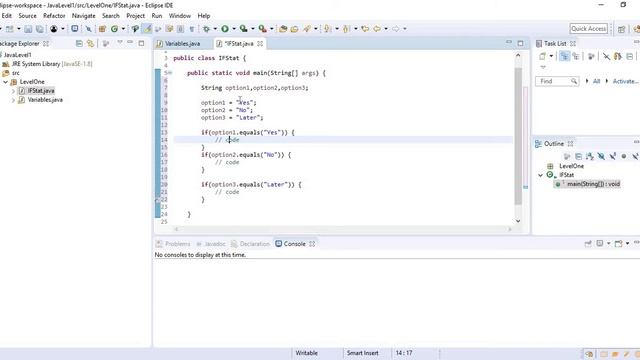640x360 pixels.
Task: Click the Search flashlight icon in the toolbar
Action: coord(307,29)
